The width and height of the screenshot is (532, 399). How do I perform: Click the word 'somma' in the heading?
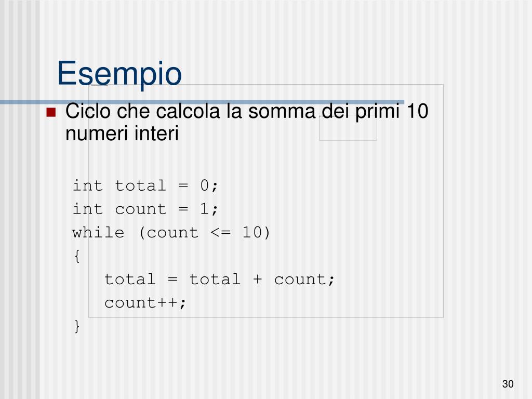[x=282, y=112]
